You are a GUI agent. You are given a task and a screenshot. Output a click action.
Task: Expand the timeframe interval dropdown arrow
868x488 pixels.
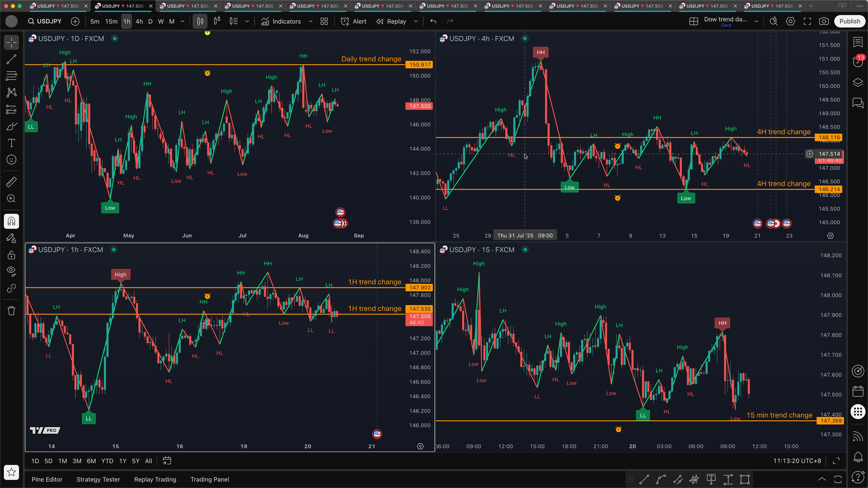(183, 21)
